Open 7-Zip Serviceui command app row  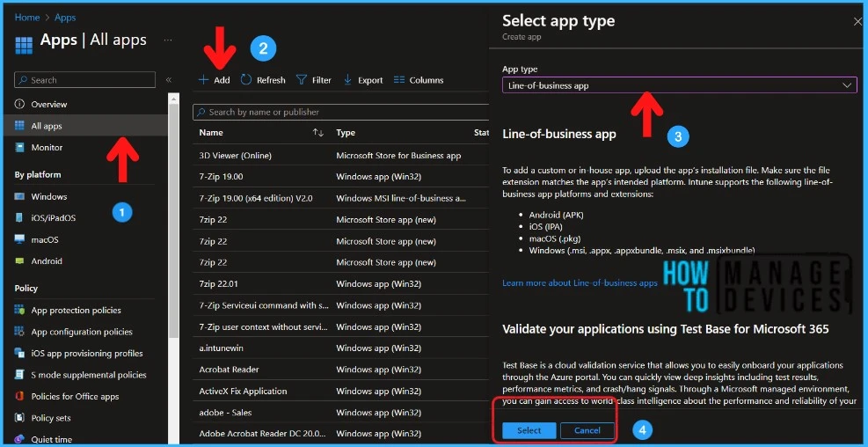point(340,305)
